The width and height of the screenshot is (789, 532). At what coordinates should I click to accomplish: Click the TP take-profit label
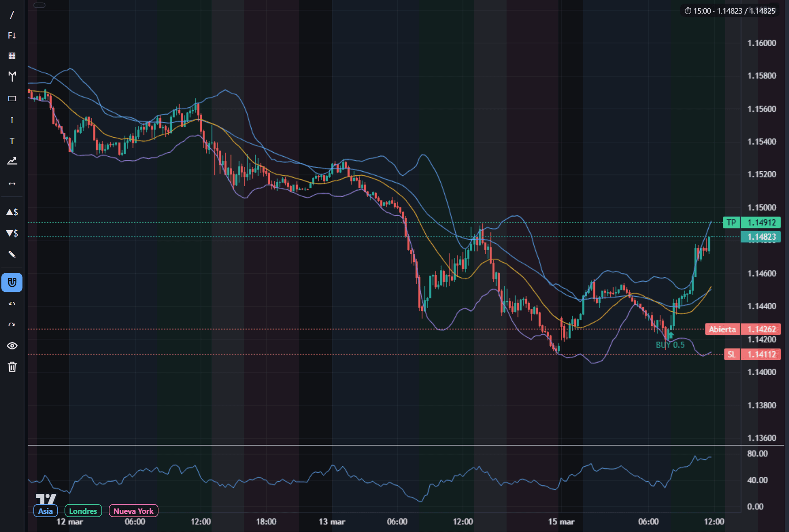731,222
